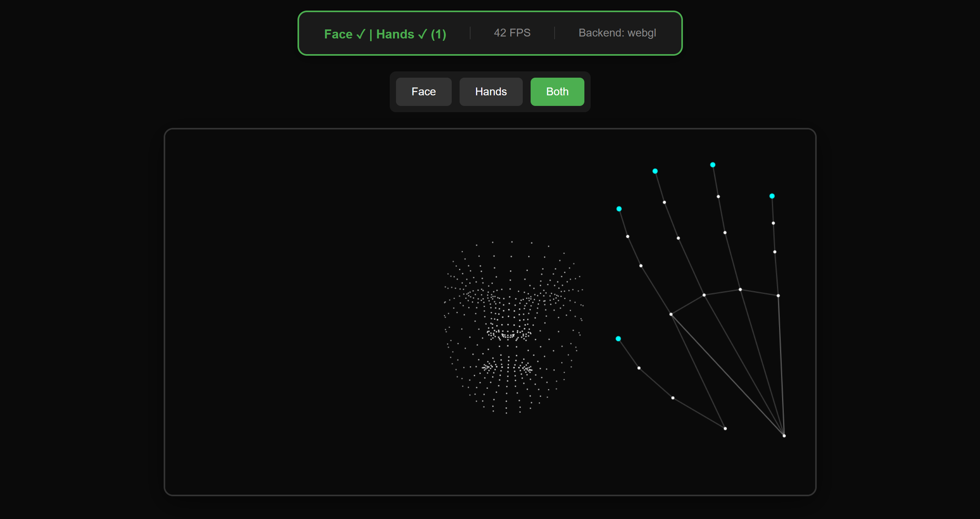Select the Hands tracking mode button
This screenshot has width=980, height=519.
click(x=491, y=92)
